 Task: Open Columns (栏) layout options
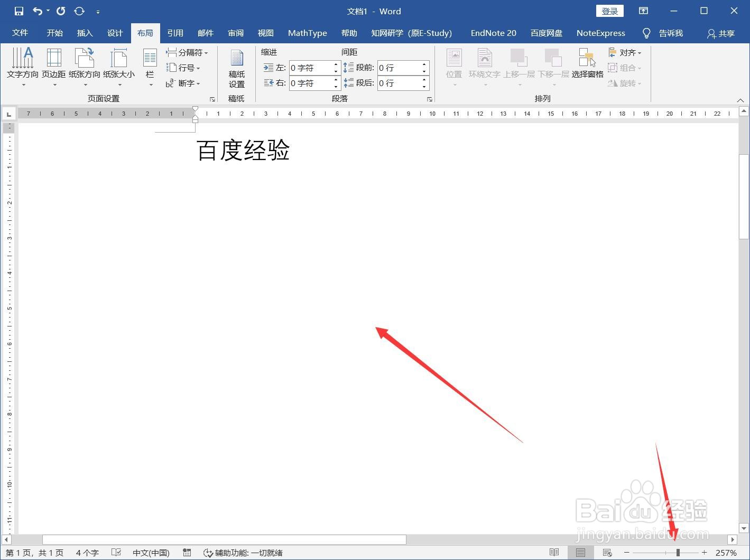[x=150, y=68]
